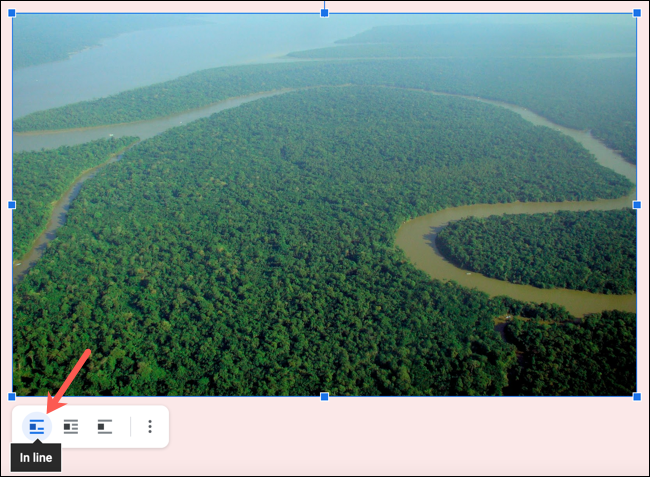Image resolution: width=650 pixels, height=477 pixels.
Task: Click the blank page area right of the toolbar
Action: coord(400,435)
